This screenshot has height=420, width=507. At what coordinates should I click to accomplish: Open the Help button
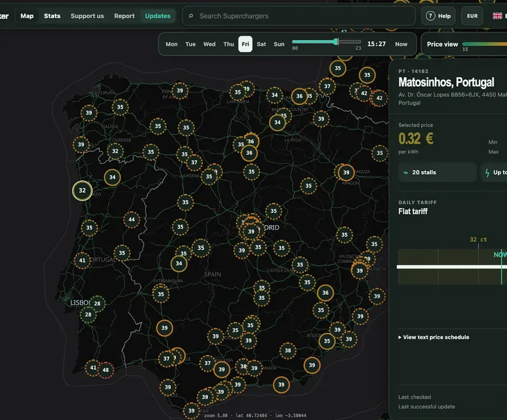click(438, 16)
